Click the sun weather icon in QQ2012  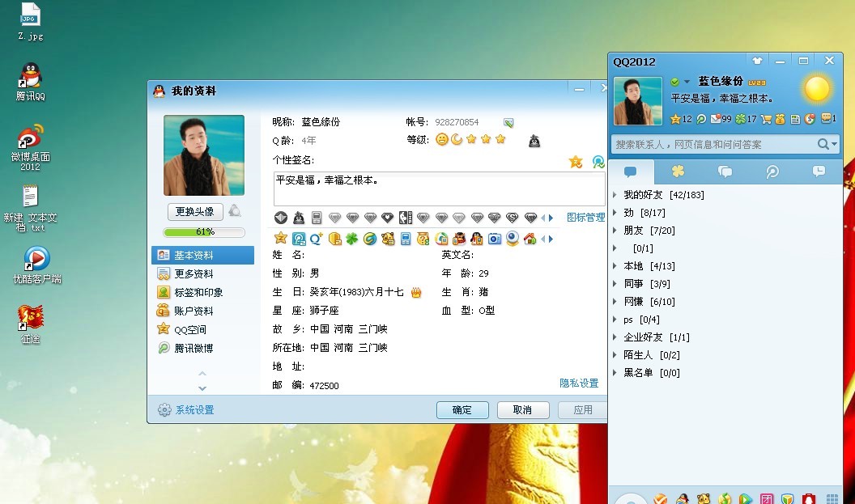pyautogui.click(x=817, y=88)
